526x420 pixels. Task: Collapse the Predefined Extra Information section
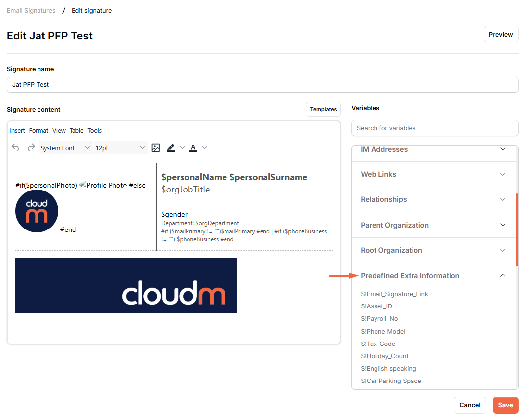click(x=433, y=276)
